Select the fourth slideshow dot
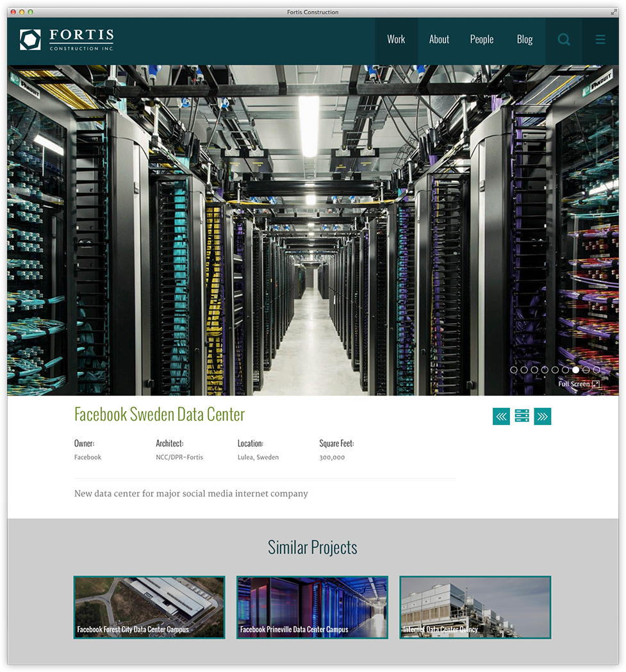The image size is (626, 672). coord(545,370)
